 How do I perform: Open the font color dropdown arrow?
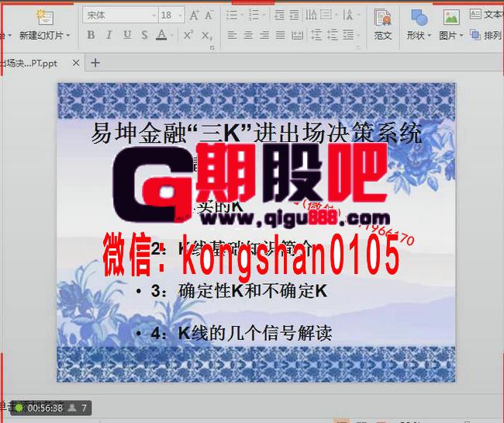[x=172, y=36]
